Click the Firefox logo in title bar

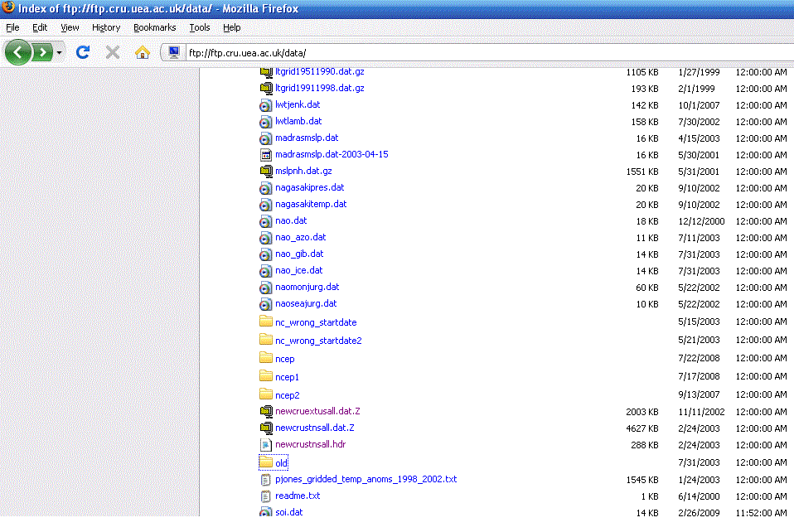pyautogui.click(x=8, y=7)
